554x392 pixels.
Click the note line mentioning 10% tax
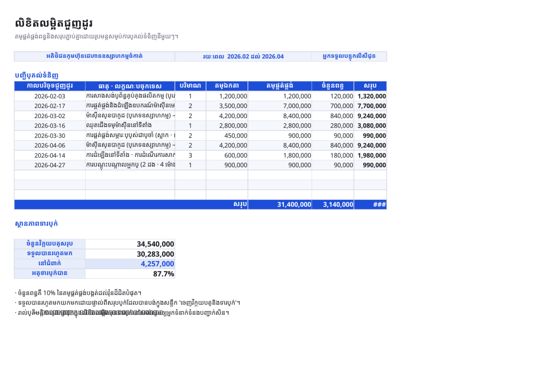pyautogui.click(x=78, y=293)
